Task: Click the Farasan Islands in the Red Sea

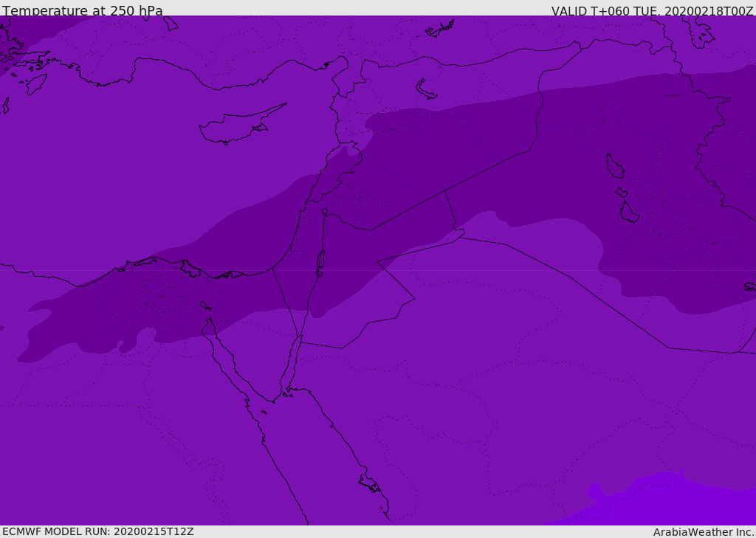Action: click(x=371, y=485)
